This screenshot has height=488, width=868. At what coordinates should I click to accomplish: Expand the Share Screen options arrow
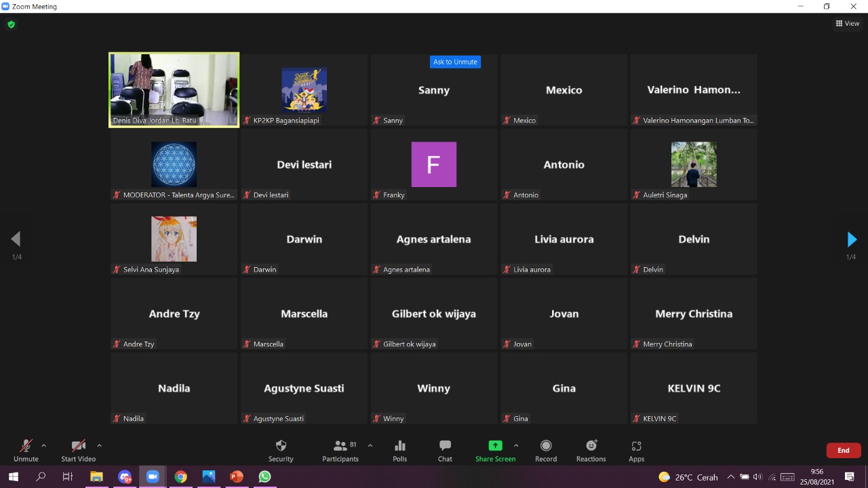pos(516,445)
